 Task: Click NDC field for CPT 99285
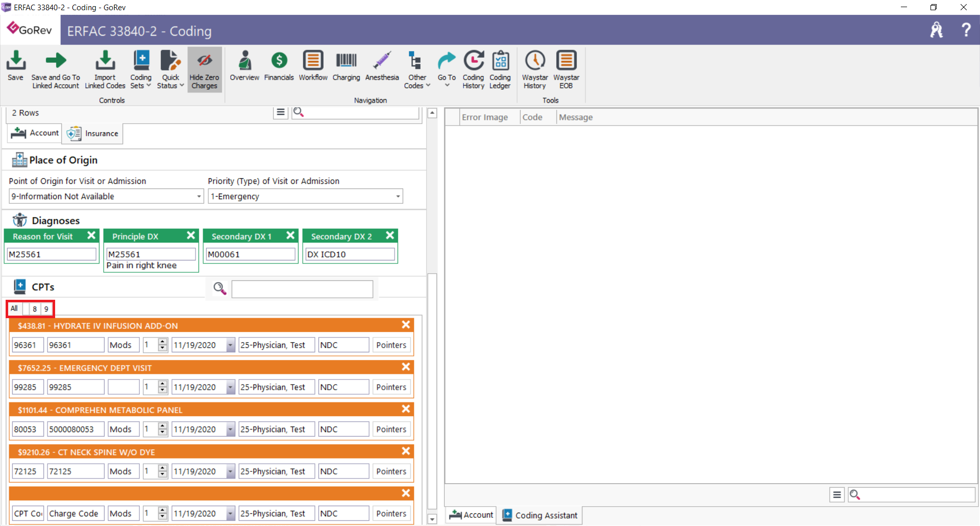344,387
